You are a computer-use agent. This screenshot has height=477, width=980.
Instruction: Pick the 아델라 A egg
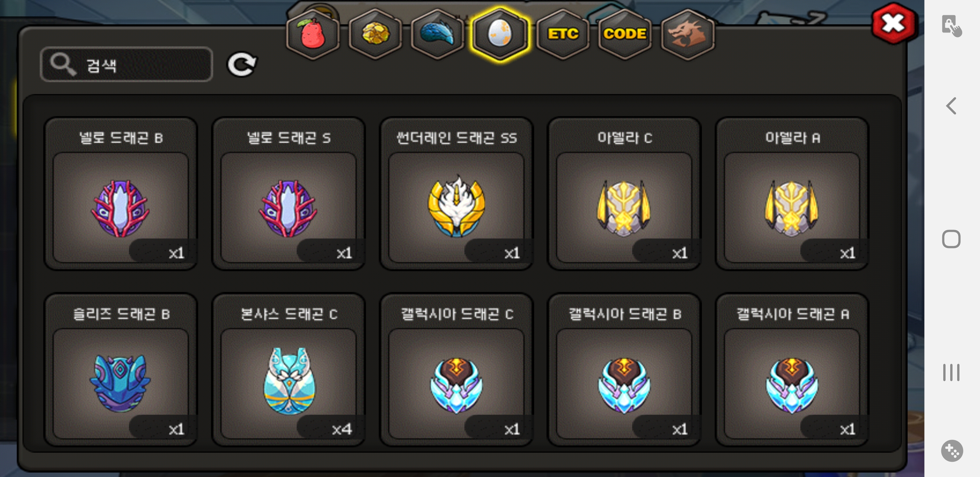click(792, 194)
